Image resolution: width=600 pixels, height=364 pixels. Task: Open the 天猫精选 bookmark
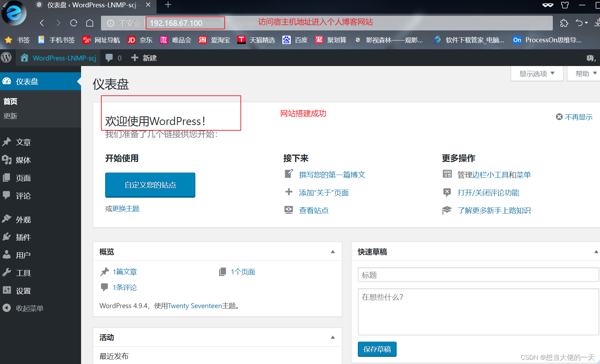pyautogui.click(x=256, y=40)
